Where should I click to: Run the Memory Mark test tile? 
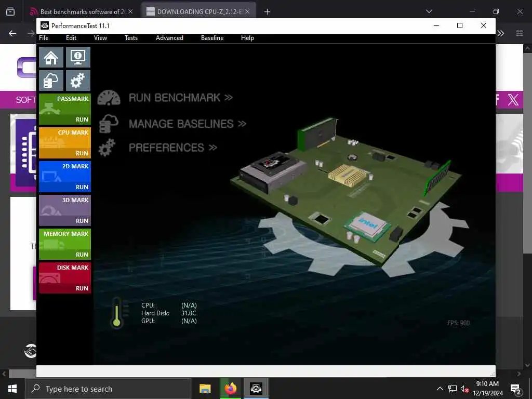click(65, 244)
